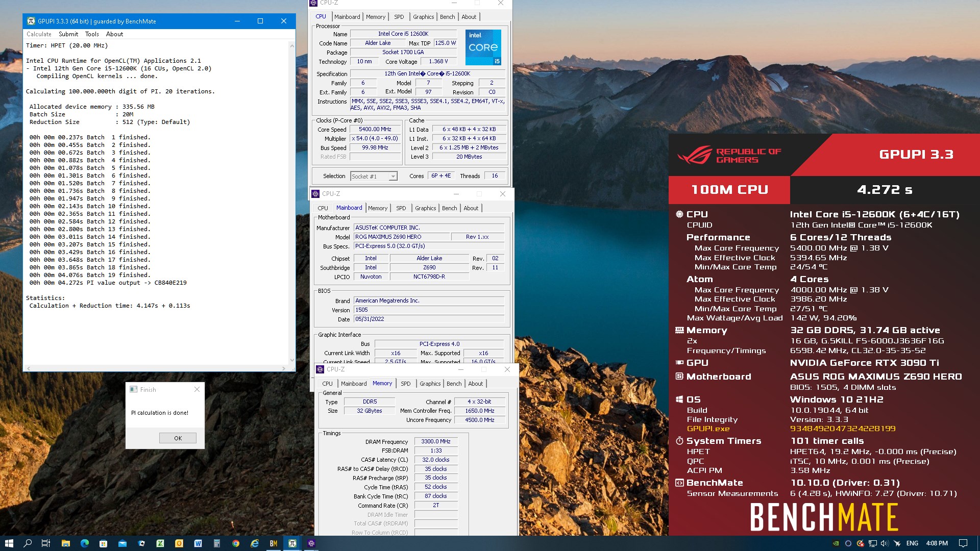Switch to Memory tab in top CPU-Z window
The height and width of the screenshot is (551, 980).
pos(376,17)
